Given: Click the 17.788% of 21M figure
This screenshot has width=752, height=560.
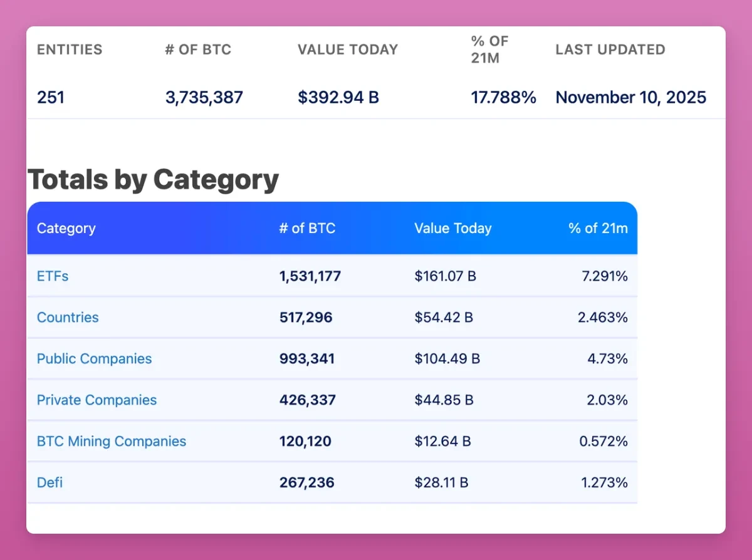Looking at the screenshot, I should click(504, 97).
